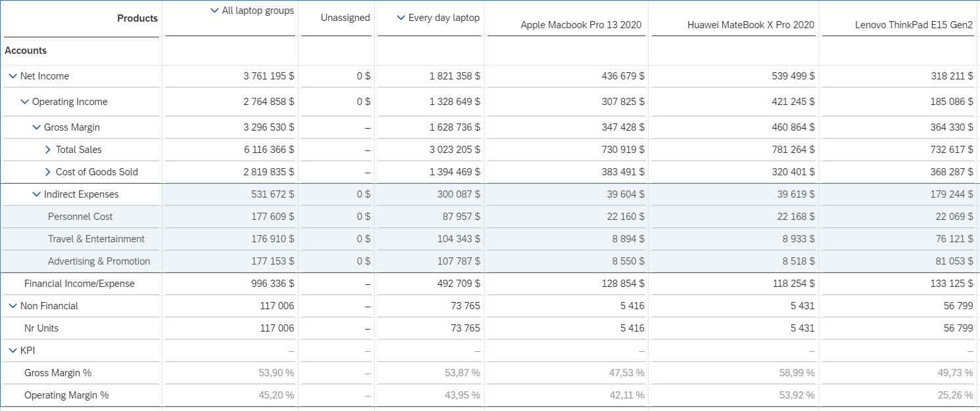980x411 pixels.
Task: Collapse the Every day laptop column
Action: pyautogui.click(x=401, y=18)
